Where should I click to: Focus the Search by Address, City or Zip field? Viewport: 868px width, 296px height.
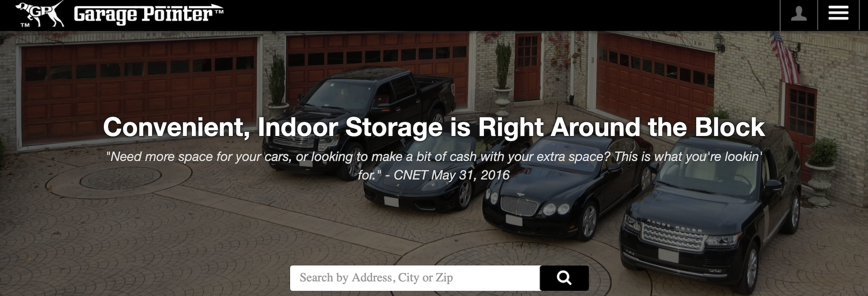coord(415,278)
